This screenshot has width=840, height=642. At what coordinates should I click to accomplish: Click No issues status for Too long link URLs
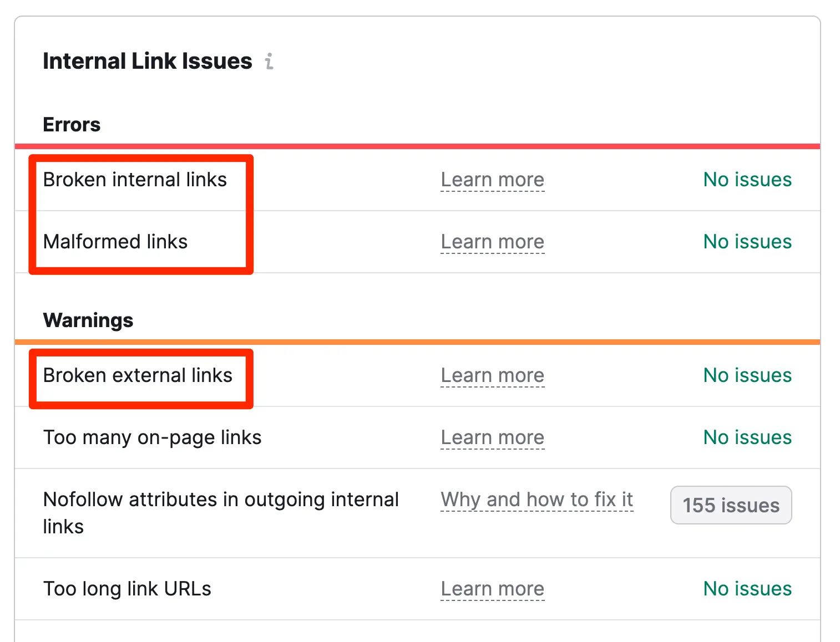747,589
